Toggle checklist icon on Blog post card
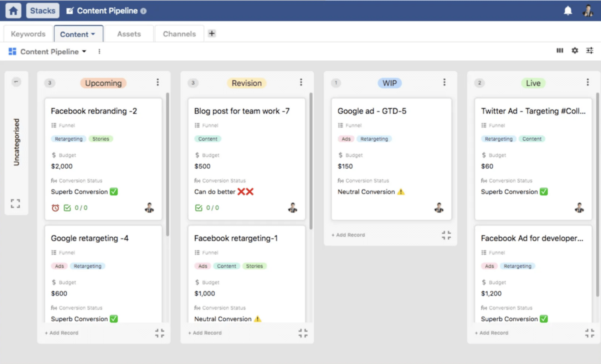This screenshot has width=601, height=364. (x=198, y=208)
